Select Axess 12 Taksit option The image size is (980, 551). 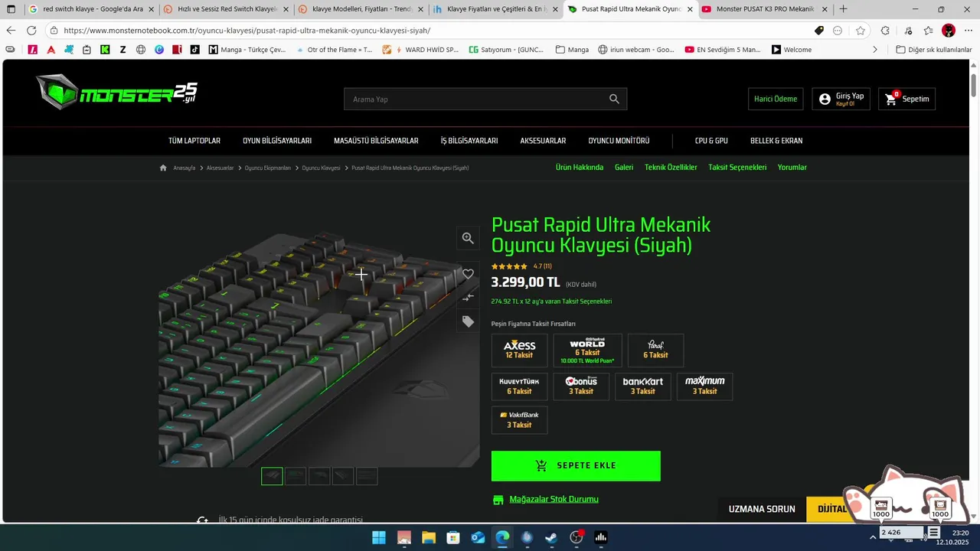coord(519,350)
